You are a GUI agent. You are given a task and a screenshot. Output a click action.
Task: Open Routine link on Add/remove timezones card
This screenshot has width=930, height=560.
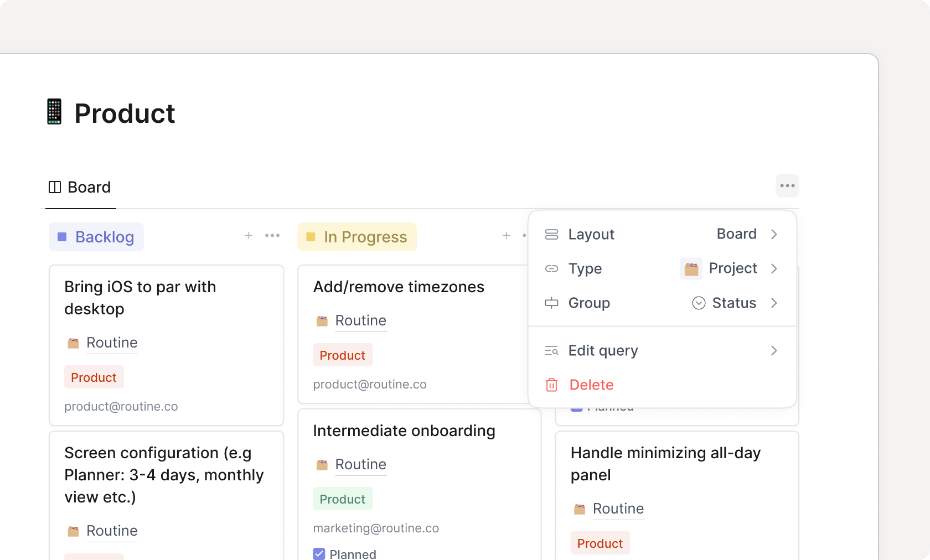tap(361, 321)
